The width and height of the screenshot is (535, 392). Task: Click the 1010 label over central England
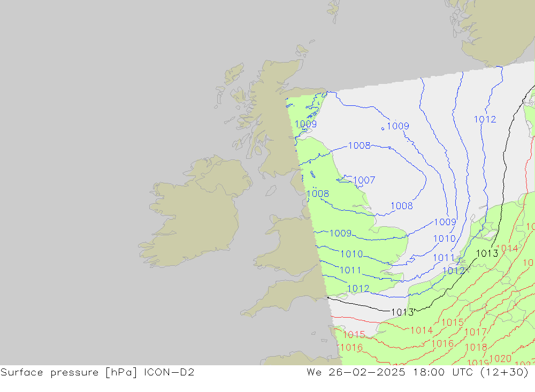[351, 254]
